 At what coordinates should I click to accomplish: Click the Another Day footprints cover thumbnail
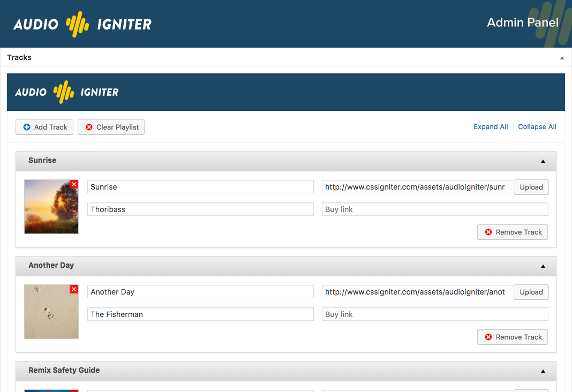click(51, 312)
